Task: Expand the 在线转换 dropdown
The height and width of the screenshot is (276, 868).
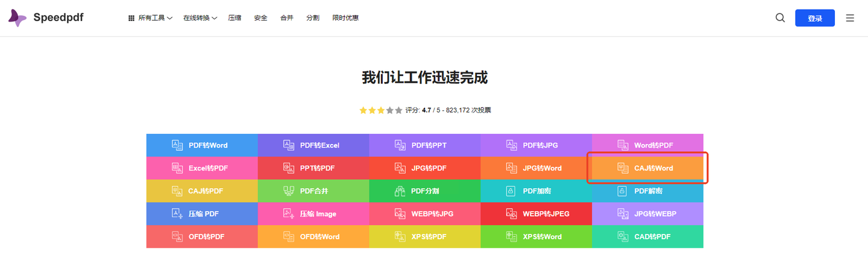Action: (200, 18)
